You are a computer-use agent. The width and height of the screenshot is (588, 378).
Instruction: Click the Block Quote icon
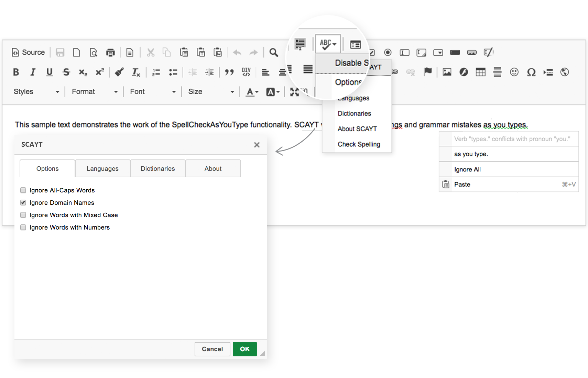(229, 72)
